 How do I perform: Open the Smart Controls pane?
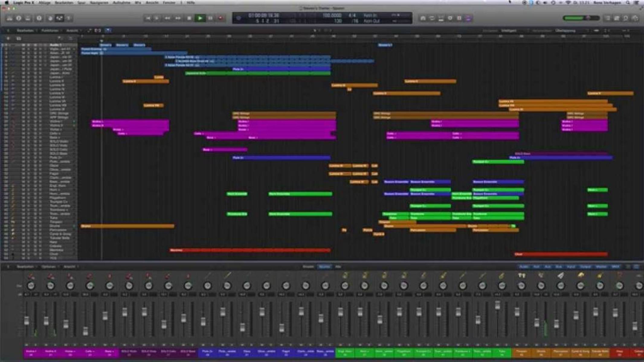(50, 18)
